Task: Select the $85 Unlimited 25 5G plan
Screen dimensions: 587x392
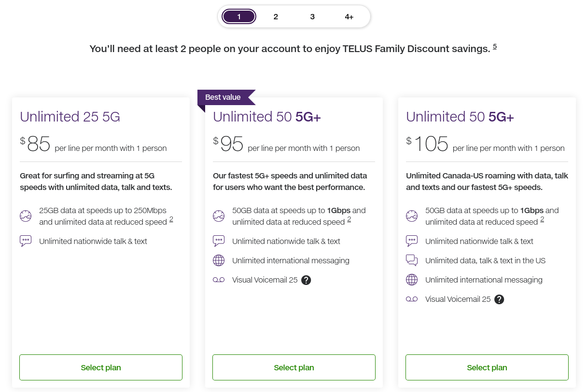Action: pyautogui.click(x=101, y=367)
